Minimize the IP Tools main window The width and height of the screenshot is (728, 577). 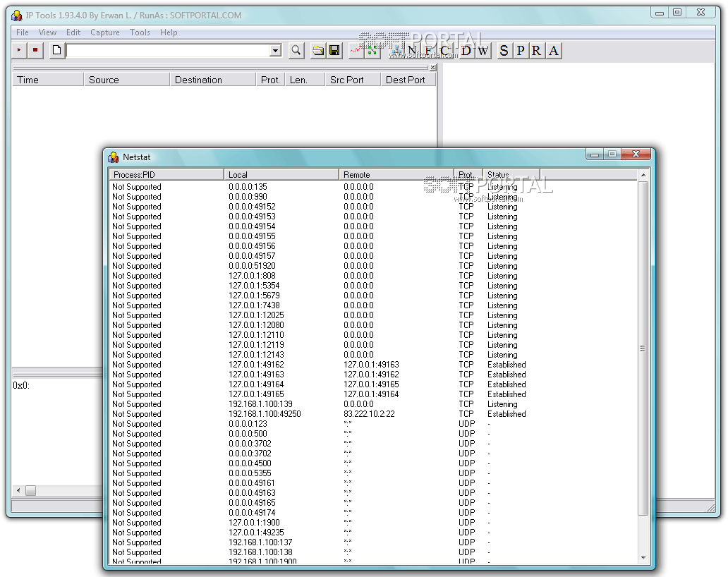pos(660,13)
